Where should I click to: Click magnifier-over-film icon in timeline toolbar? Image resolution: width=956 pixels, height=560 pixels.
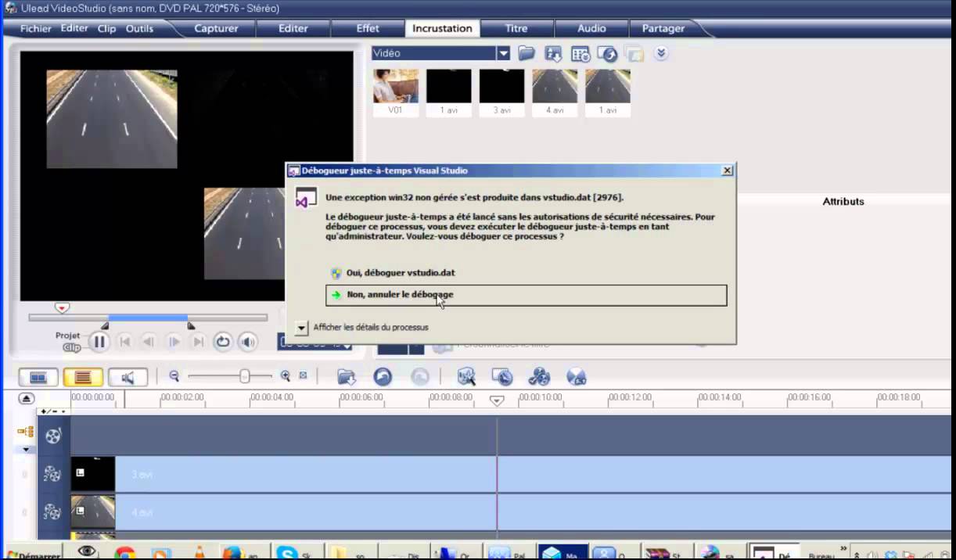(x=466, y=377)
